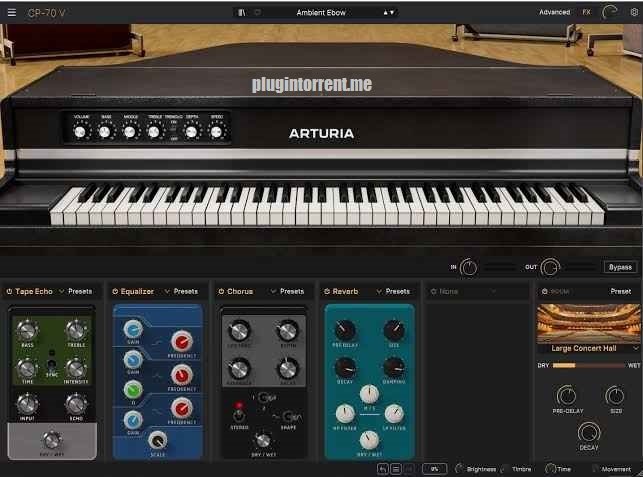The height and width of the screenshot is (477, 643).
Task: Click Reverb pedal Damping knob
Action: pyautogui.click(x=394, y=367)
